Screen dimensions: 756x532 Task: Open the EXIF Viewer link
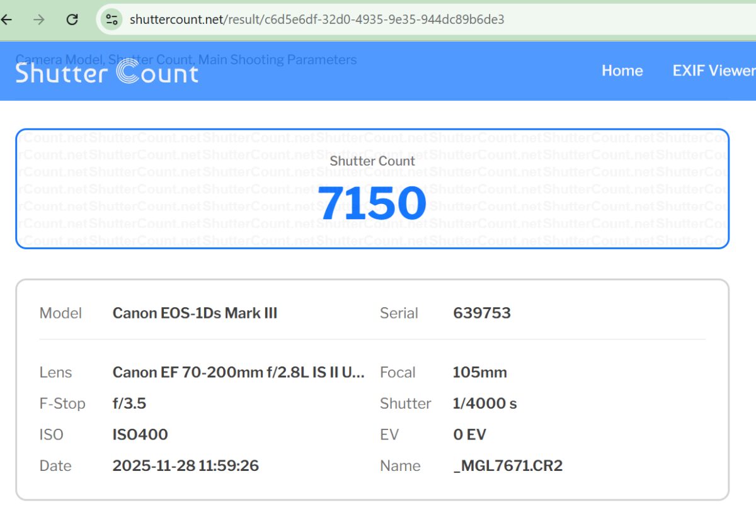point(713,71)
